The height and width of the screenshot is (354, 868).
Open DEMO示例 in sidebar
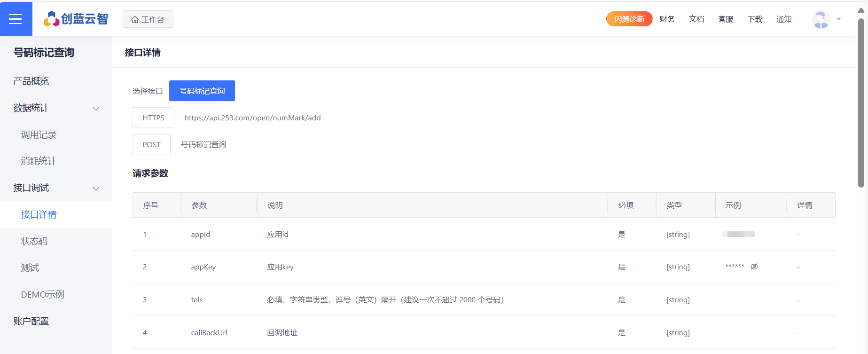[x=42, y=294]
